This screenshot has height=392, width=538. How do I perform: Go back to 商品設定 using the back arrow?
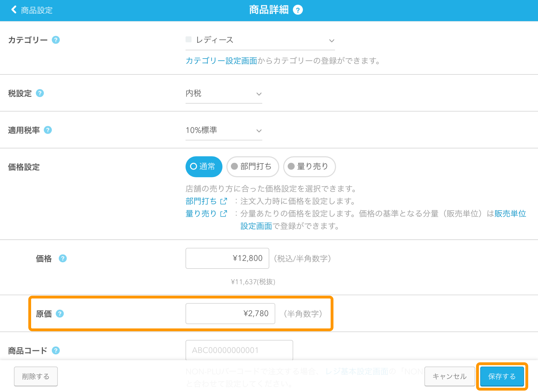13,10
